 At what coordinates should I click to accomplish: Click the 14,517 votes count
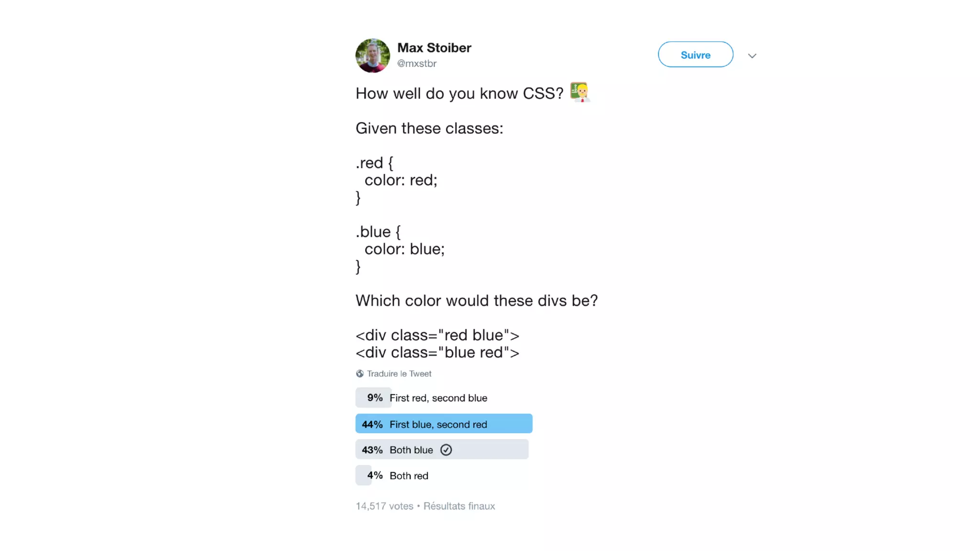[x=384, y=506]
